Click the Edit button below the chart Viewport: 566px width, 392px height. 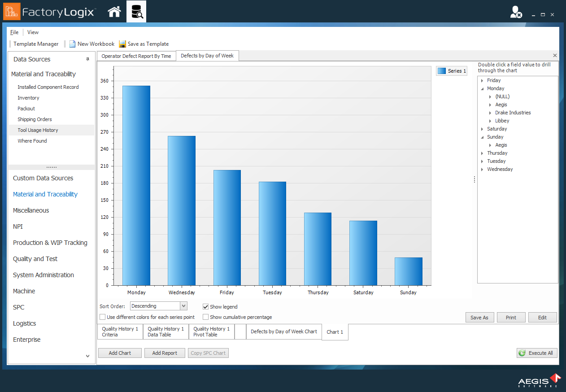542,317
